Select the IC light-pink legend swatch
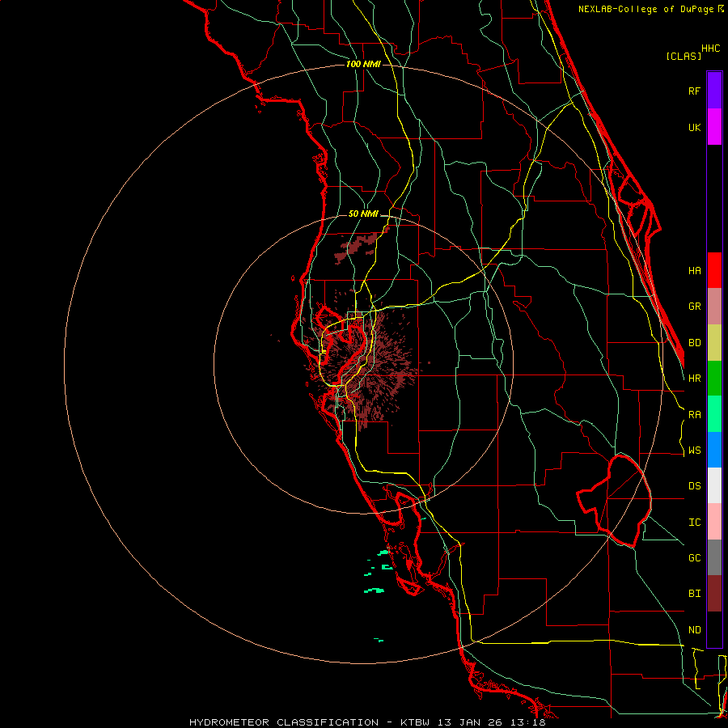This screenshot has width=728, height=728. coord(714,522)
